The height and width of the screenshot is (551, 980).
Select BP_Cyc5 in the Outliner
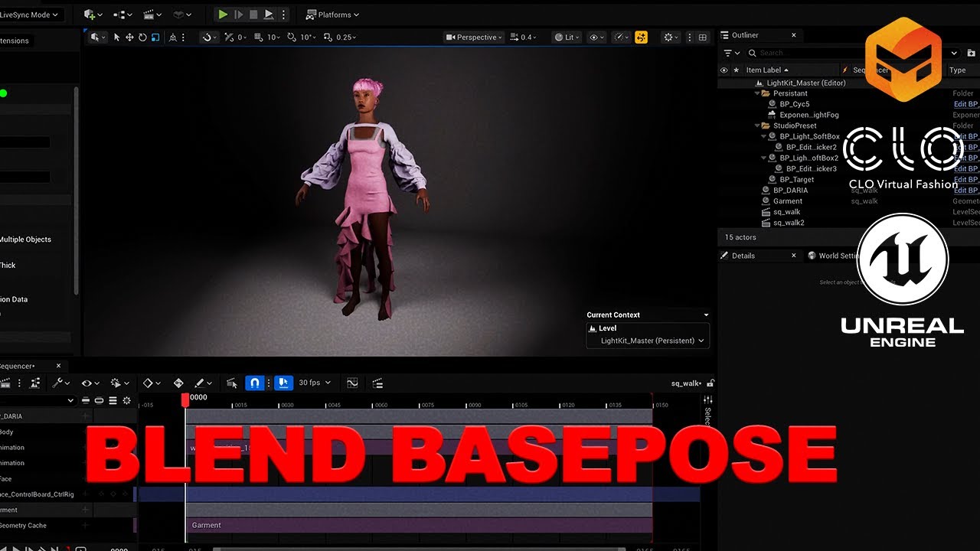click(x=795, y=104)
